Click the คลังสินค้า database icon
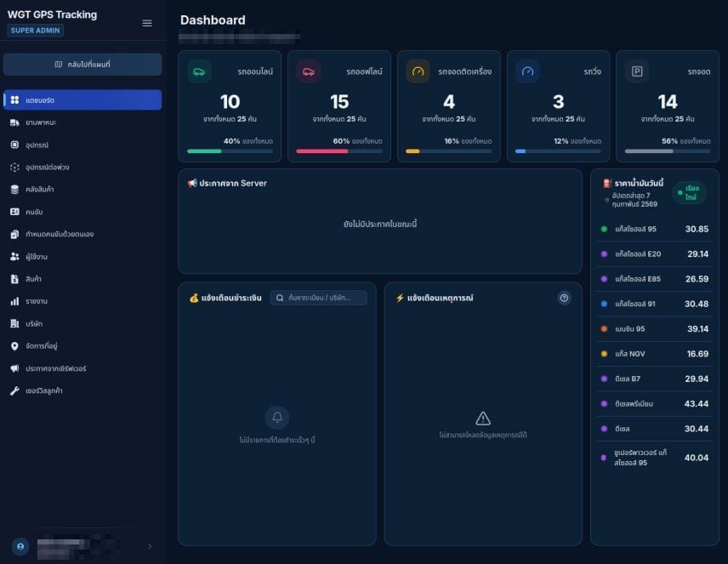Image resolution: width=728 pixels, height=564 pixels. (14, 190)
